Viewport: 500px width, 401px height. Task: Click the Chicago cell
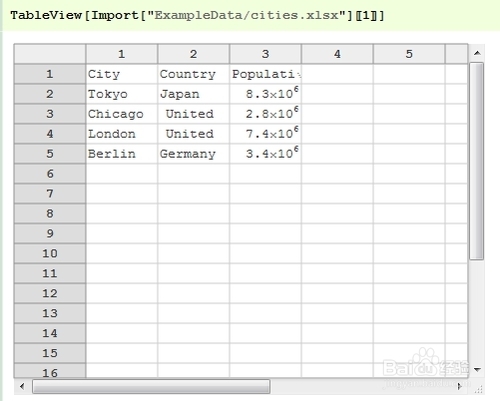122,114
